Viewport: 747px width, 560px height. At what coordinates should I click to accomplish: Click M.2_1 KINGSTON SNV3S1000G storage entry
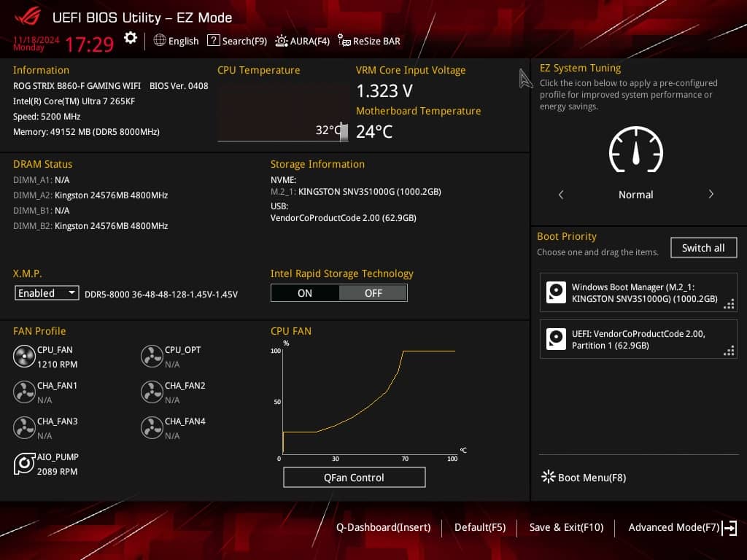click(356, 192)
